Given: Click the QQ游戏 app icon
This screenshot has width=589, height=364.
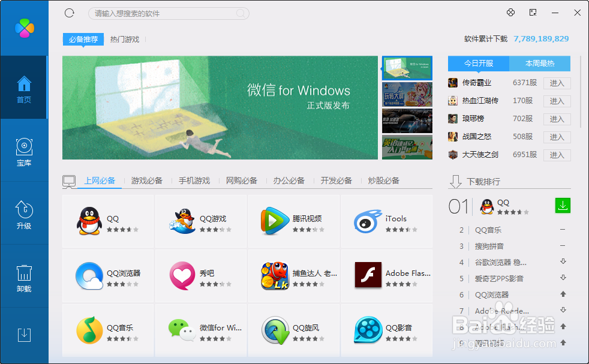Looking at the screenshot, I should tap(182, 221).
